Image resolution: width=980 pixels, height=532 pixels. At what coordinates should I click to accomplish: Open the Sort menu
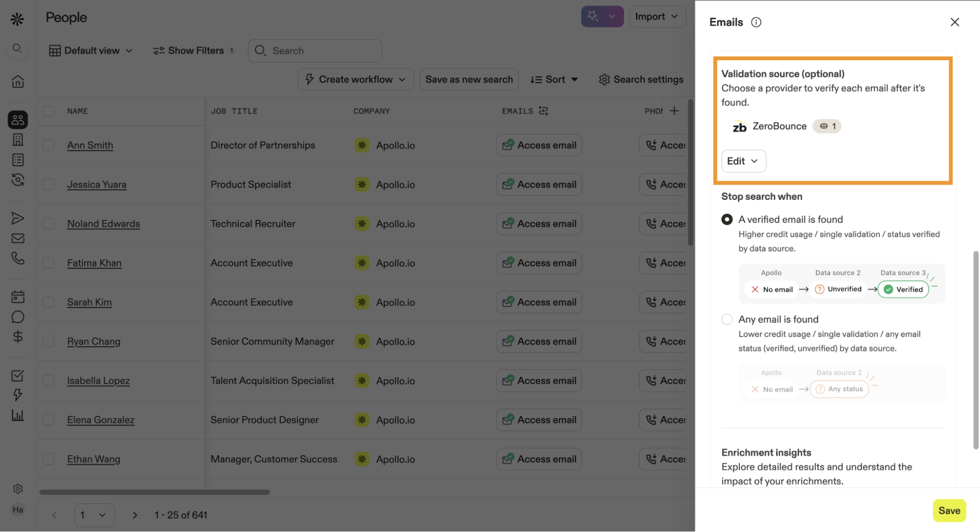click(x=554, y=79)
